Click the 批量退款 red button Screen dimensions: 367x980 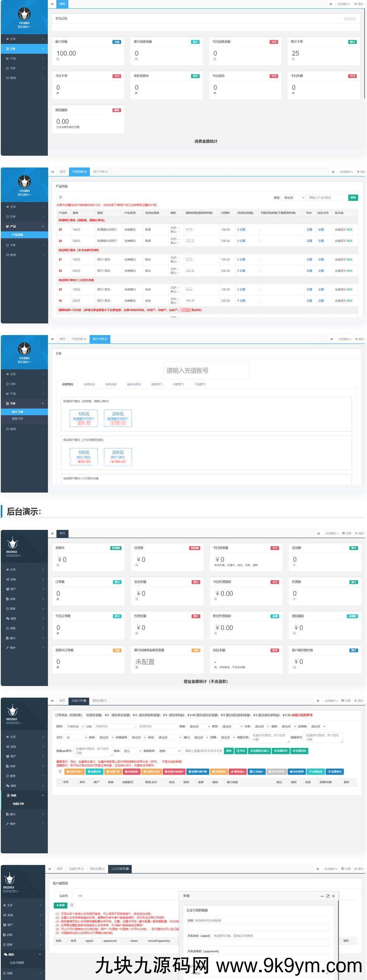[x=132, y=772]
